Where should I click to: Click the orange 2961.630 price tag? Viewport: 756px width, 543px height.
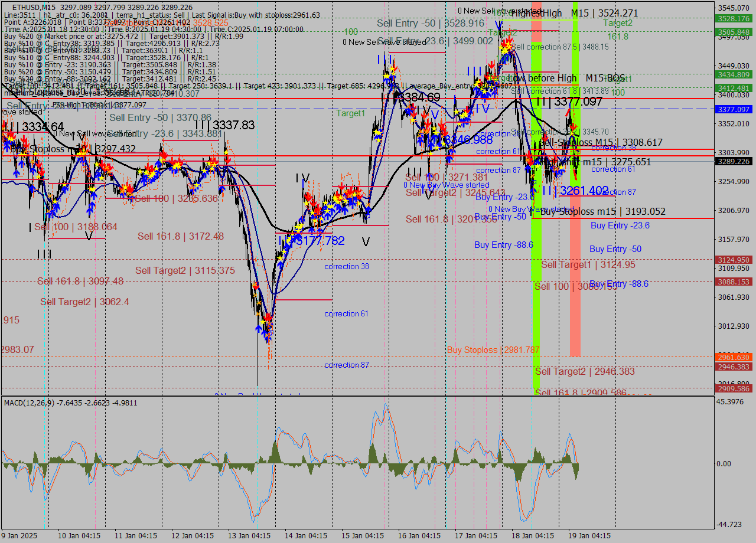[734, 358]
